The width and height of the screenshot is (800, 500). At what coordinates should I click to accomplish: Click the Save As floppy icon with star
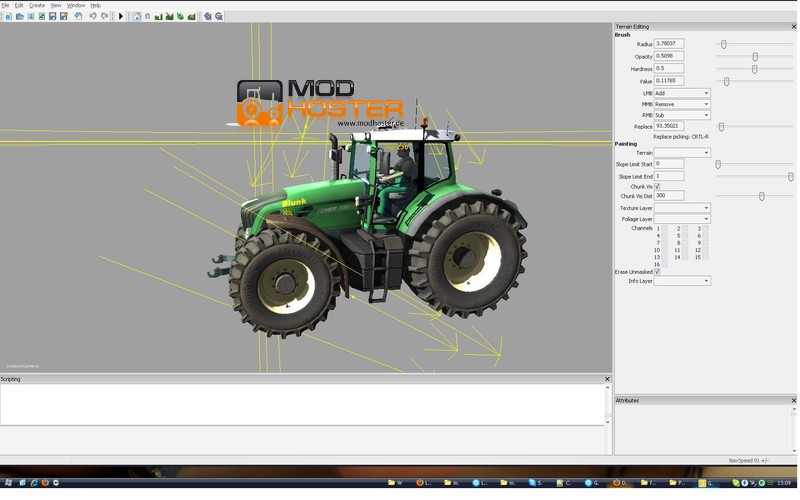[64, 16]
